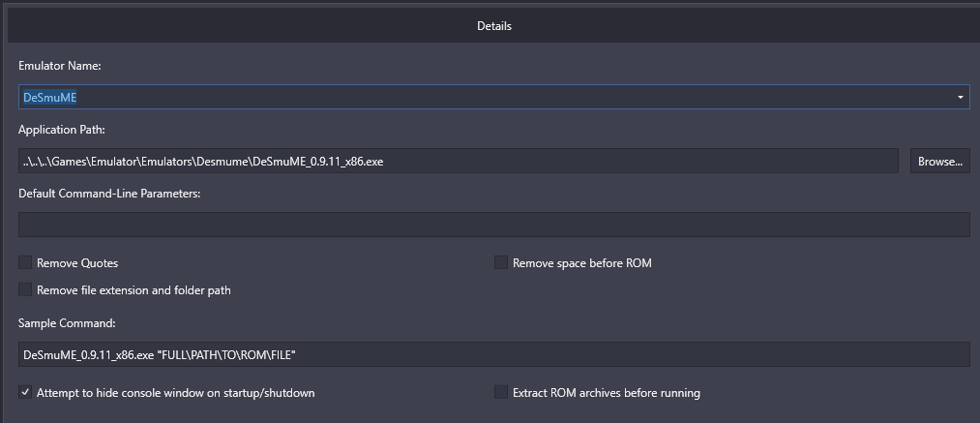This screenshot has width=980, height=423.
Task: Uncheck Attempt to hide console window option
Action: point(25,392)
